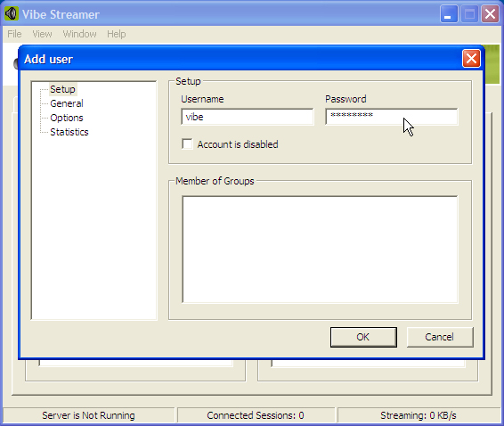Click into the Password field

point(392,117)
